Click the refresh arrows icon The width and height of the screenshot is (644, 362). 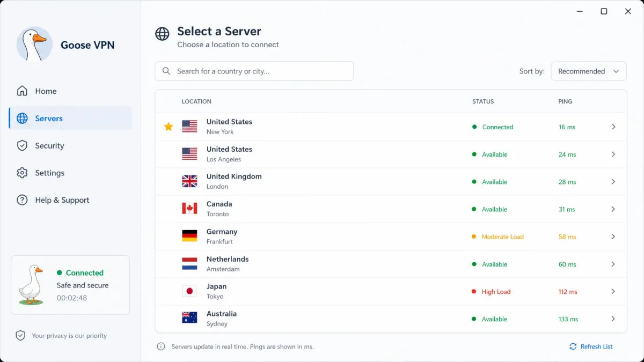pos(573,346)
